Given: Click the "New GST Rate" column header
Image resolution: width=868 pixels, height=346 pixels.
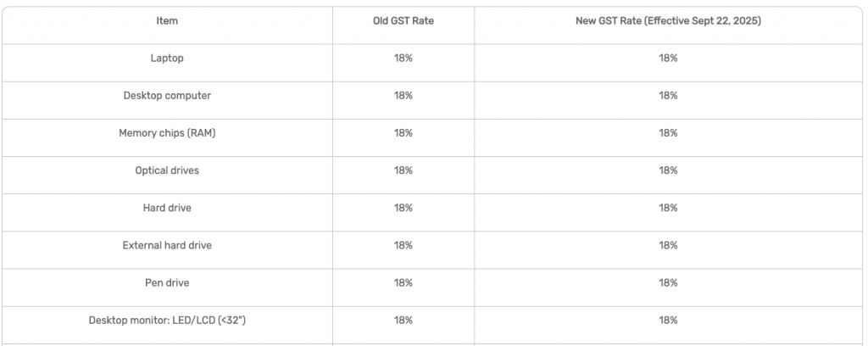Looking at the screenshot, I should (x=668, y=21).
